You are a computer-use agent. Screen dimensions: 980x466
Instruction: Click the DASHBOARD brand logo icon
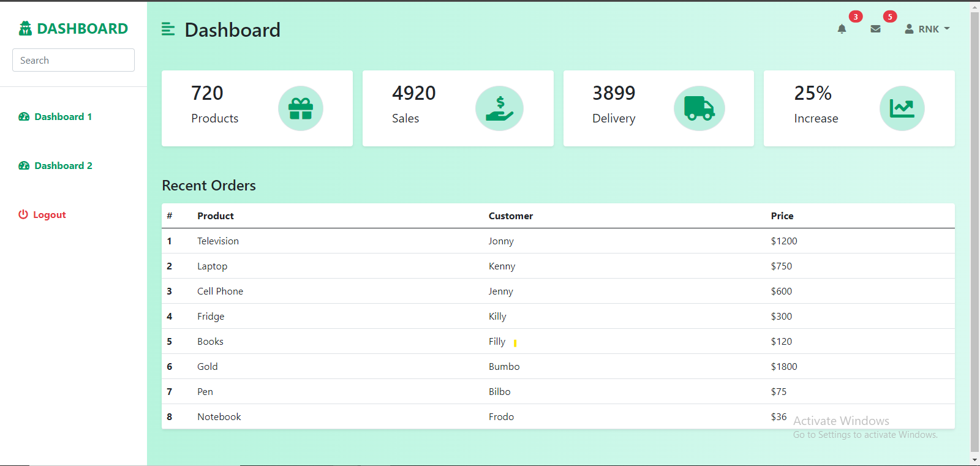coord(25,28)
